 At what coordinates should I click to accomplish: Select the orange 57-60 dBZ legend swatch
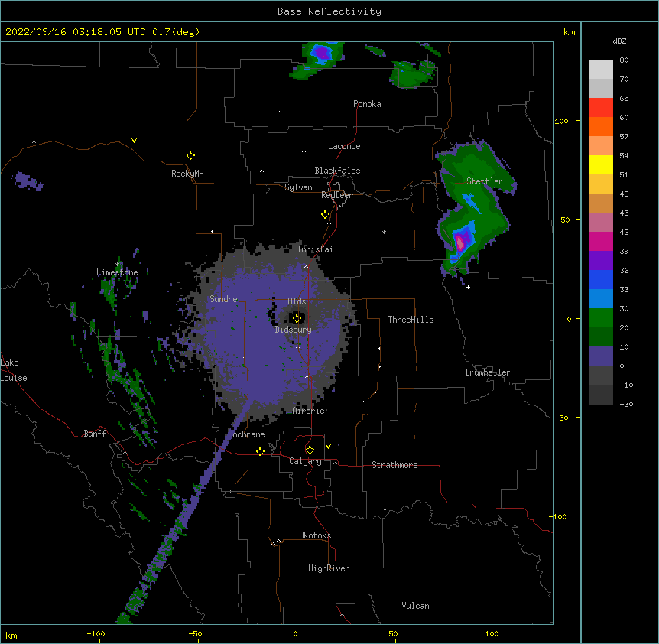601,126
